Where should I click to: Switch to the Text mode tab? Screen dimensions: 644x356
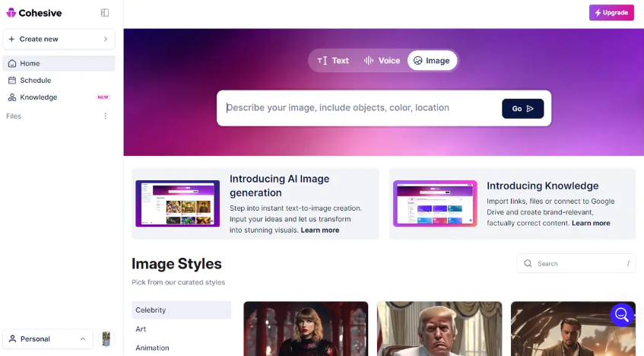[333, 60]
